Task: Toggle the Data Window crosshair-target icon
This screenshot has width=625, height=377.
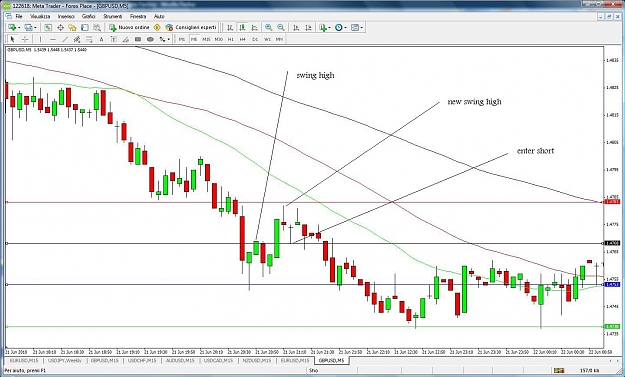Action: (x=60, y=27)
